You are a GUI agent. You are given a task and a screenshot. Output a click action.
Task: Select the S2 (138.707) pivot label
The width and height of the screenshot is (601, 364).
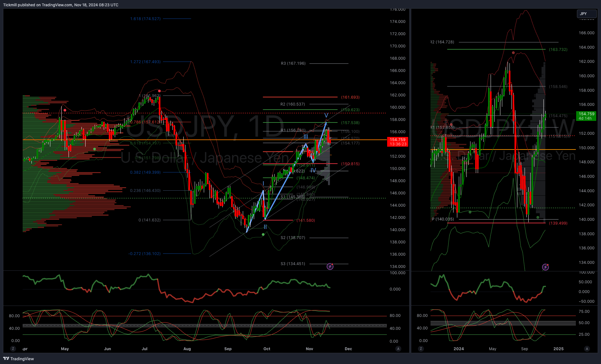click(x=293, y=238)
